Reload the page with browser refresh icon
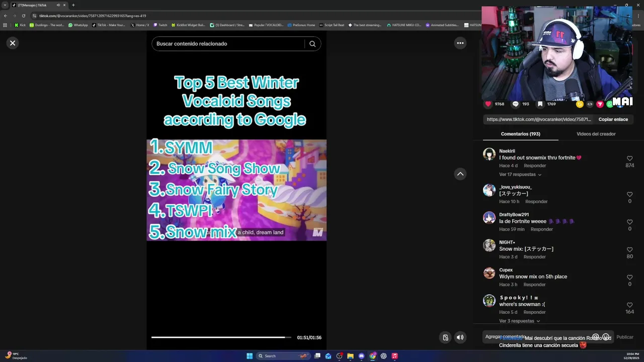Screen dimensions: 644x362 click(23, 16)
